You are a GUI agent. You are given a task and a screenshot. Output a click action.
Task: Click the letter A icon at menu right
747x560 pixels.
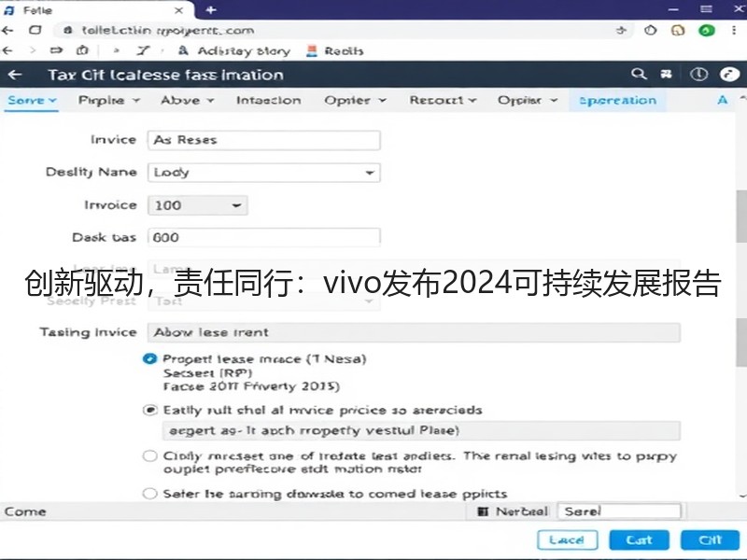[x=722, y=100]
